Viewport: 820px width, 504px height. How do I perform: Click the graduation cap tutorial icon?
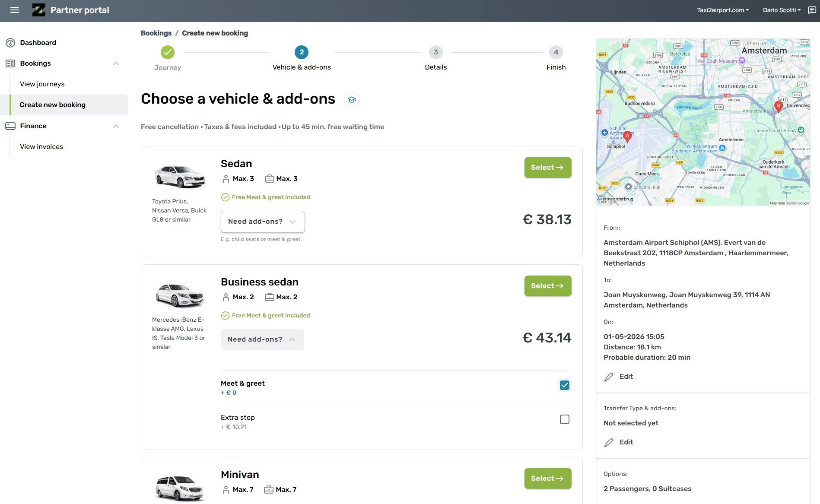point(351,99)
